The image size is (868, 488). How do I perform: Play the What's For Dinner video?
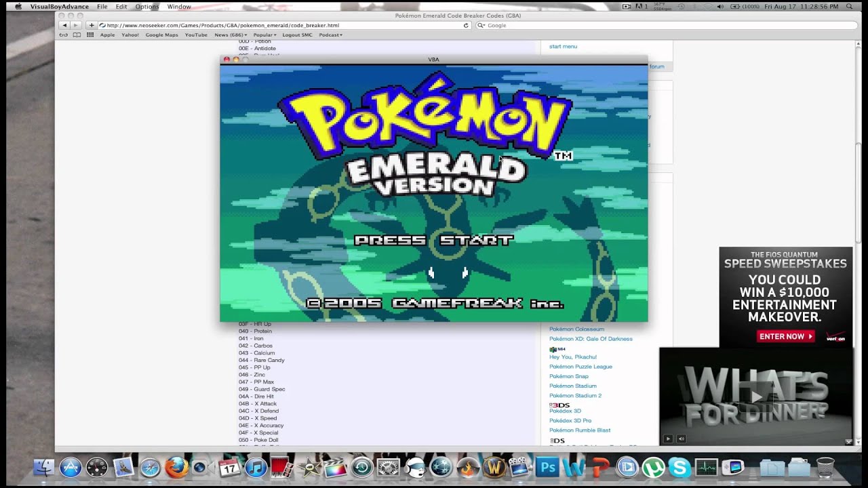[755, 396]
